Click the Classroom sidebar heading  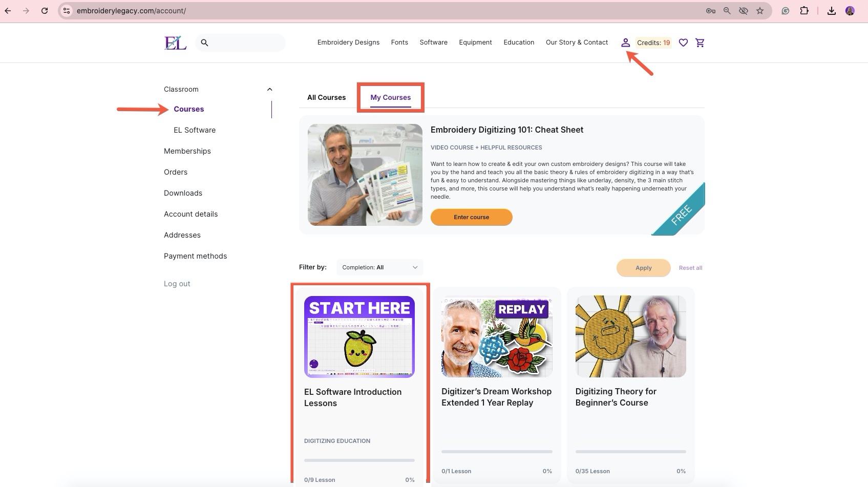click(x=181, y=89)
